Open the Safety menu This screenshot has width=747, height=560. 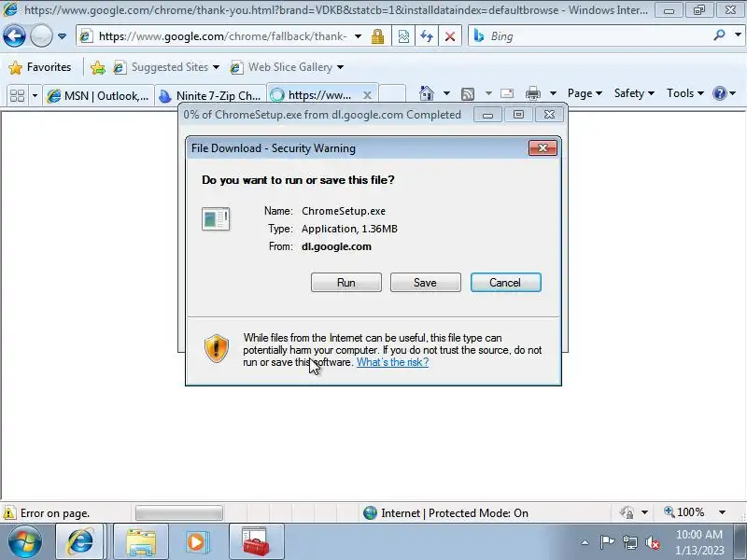tap(634, 93)
